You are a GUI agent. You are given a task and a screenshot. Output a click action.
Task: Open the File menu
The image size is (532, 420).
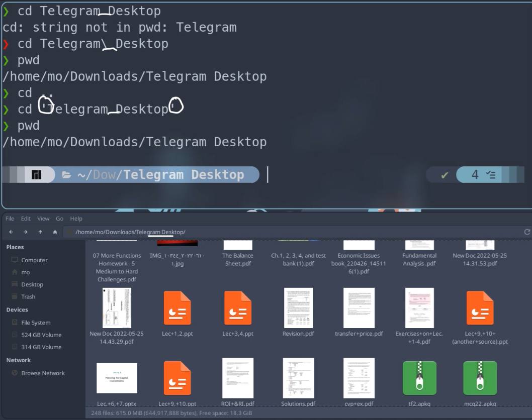pyautogui.click(x=10, y=219)
